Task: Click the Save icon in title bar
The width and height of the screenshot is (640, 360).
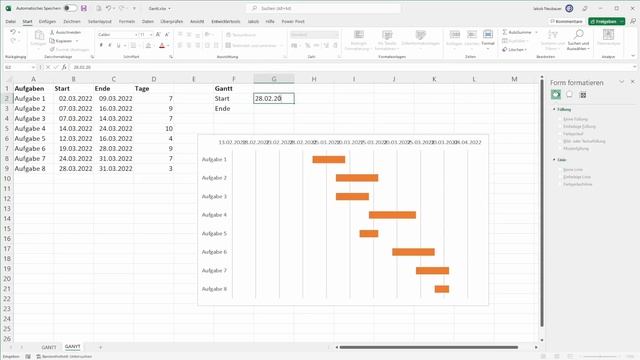Action: [x=84, y=8]
